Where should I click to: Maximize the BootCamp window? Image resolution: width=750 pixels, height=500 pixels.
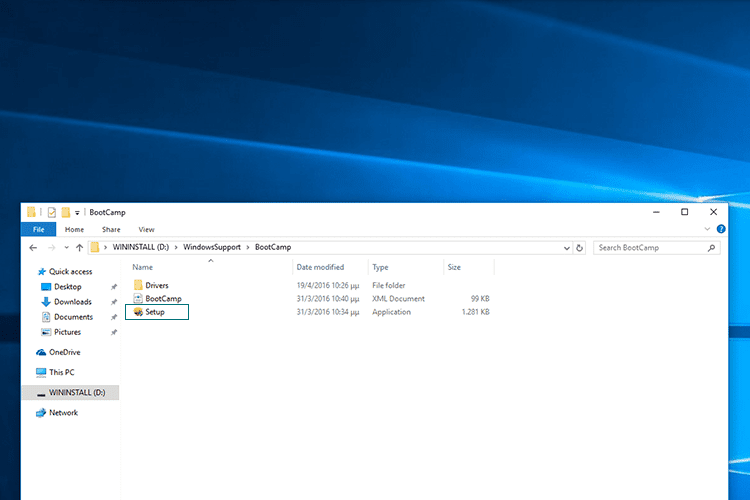point(684,212)
